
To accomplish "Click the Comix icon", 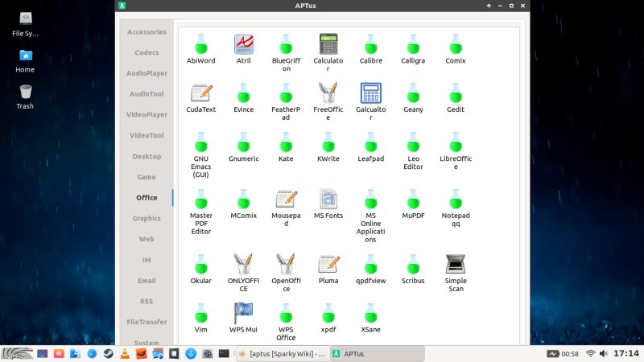I will (456, 44).
